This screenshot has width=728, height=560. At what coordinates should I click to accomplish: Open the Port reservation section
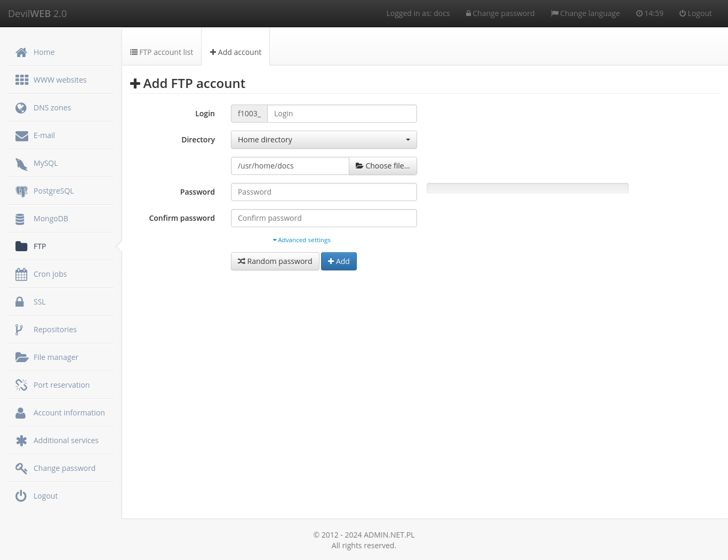61,385
